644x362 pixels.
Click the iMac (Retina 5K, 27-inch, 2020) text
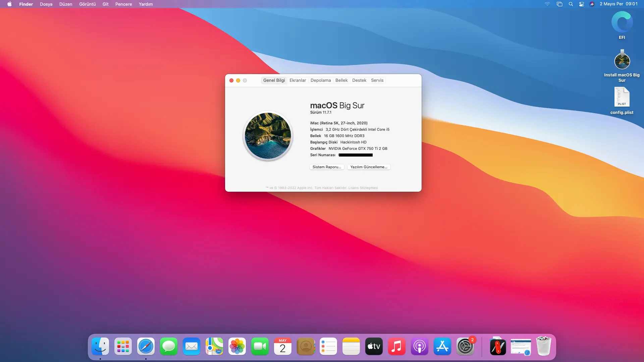tap(339, 123)
